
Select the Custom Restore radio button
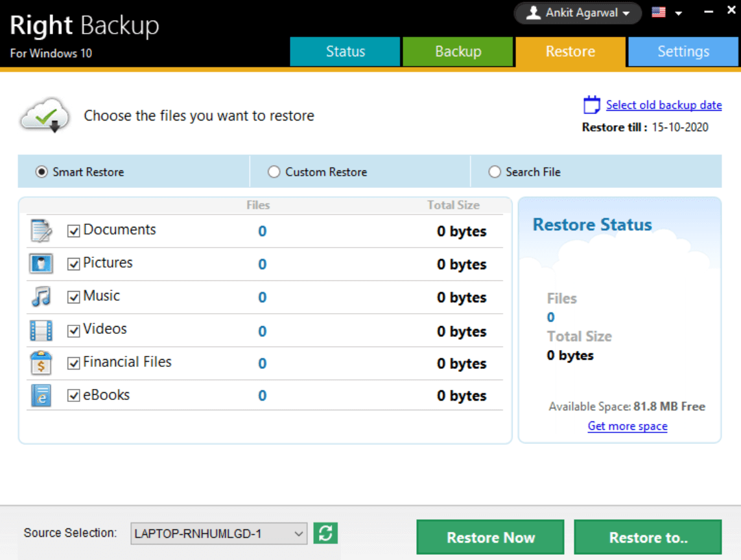(274, 172)
